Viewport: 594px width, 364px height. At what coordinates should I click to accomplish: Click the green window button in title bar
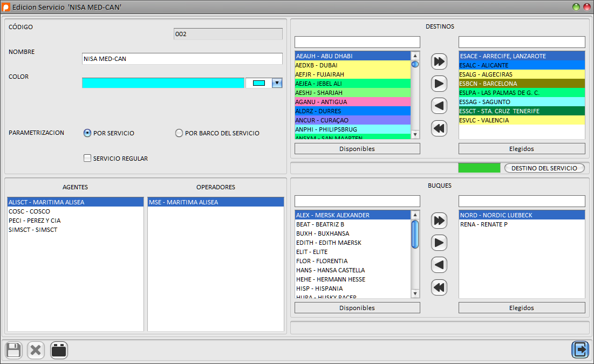coord(576,7)
